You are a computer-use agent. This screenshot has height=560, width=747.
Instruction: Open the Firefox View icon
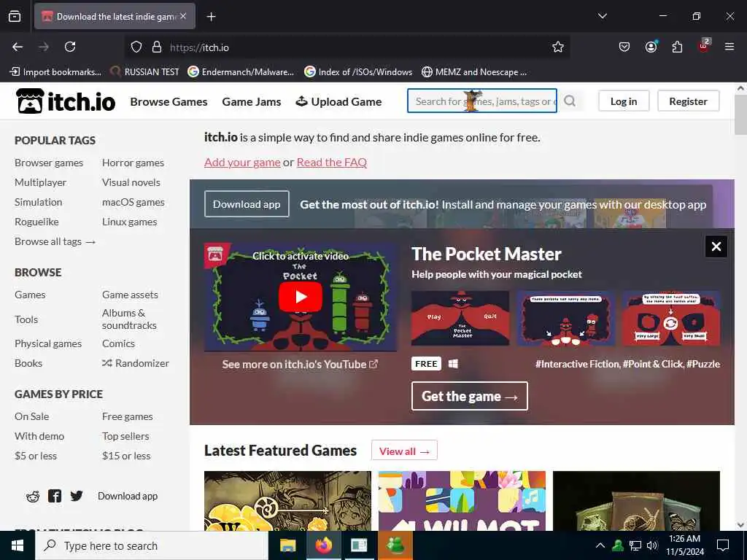click(15, 16)
